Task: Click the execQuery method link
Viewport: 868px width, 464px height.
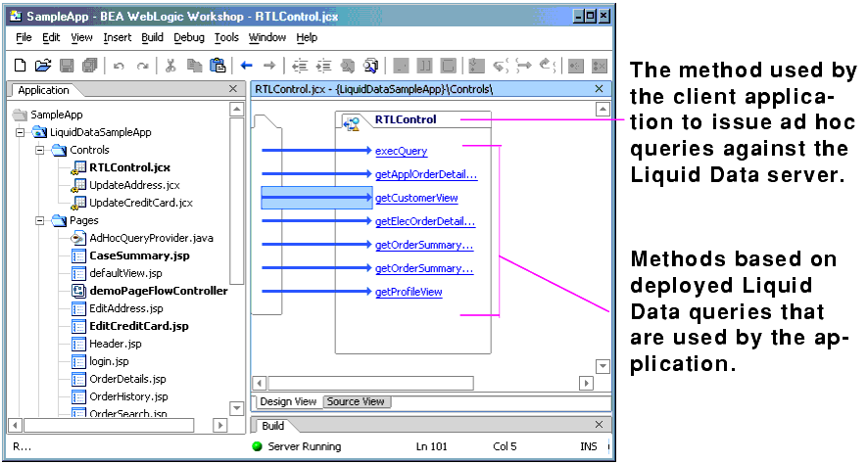Action: pos(402,151)
